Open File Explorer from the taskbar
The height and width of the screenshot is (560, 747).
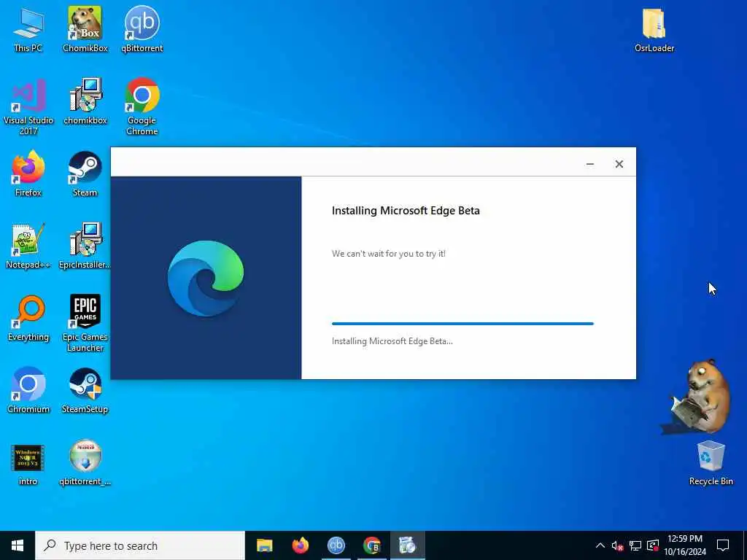pos(264,545)
